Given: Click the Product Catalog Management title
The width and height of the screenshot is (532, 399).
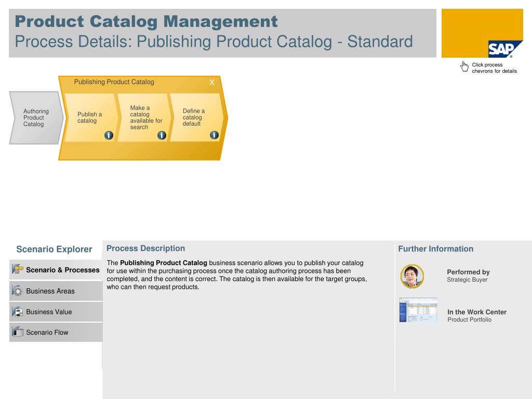Looking at the screenshot, I should click(x=146, y=21).
